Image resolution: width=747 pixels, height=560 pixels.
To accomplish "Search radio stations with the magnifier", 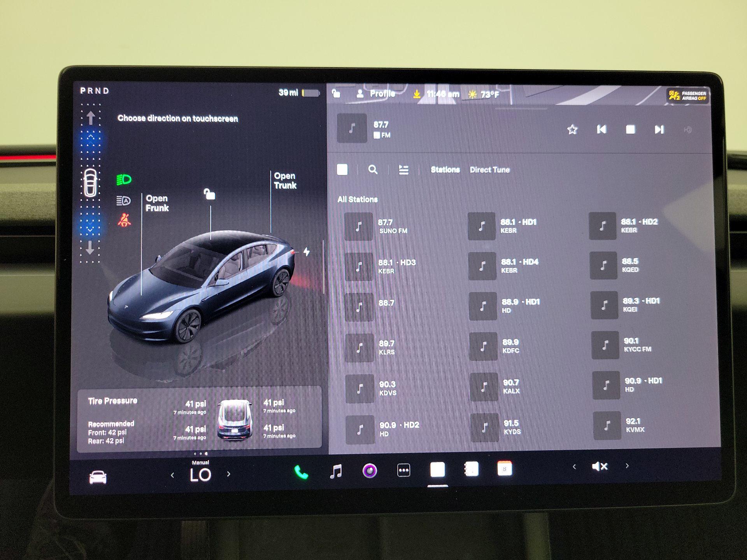I will (x=373, y=170).
